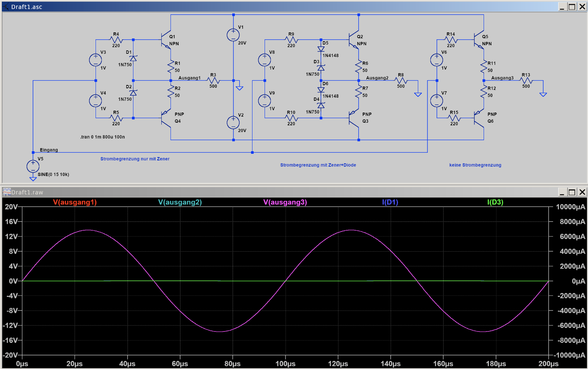Click the SINE(0 15 10k) source value
The image size is (588, 369).
[x=53, y=174]
